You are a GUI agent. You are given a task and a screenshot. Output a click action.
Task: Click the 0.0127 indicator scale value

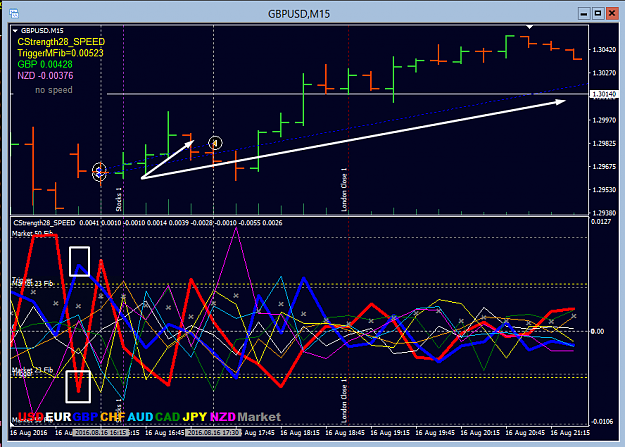click(x=600, y=222)
